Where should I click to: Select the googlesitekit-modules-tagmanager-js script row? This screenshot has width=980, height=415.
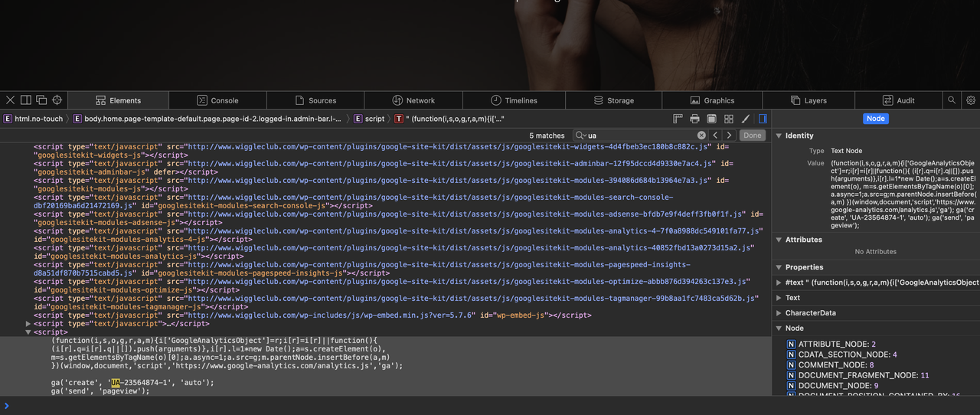pos(396,302)
